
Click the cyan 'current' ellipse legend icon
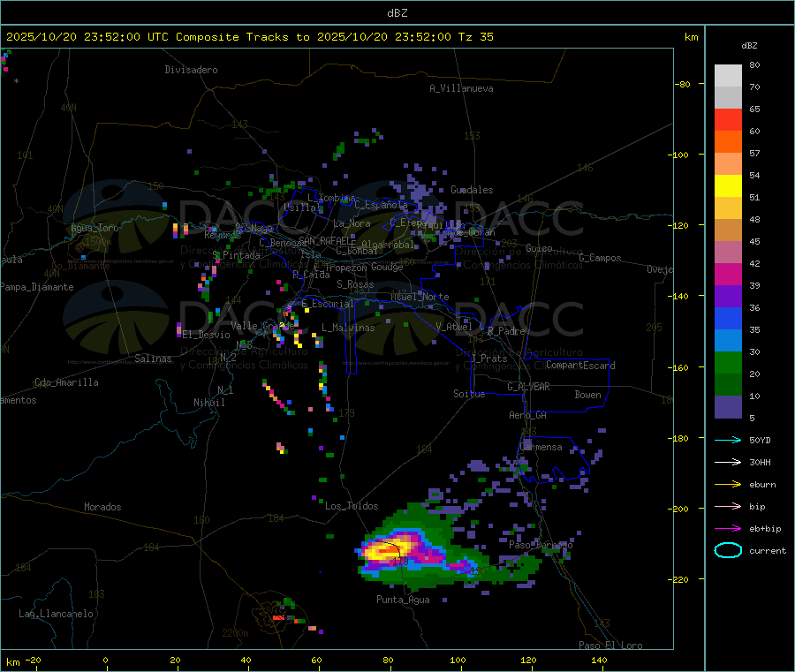coord(728,550)
